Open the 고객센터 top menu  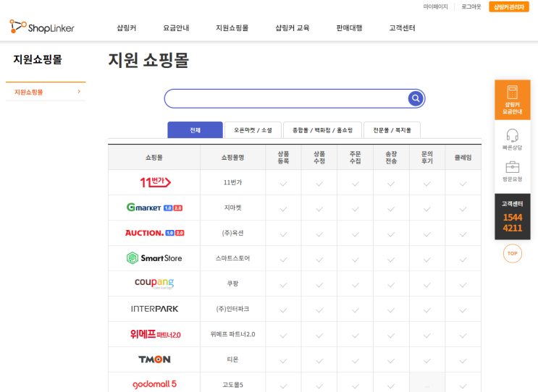(402, 27)
